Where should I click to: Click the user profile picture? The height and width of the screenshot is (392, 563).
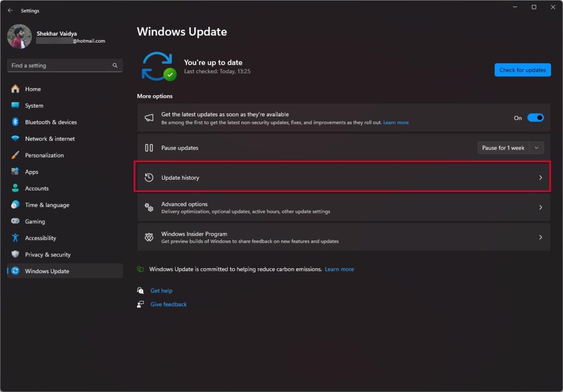pos(19,37)
